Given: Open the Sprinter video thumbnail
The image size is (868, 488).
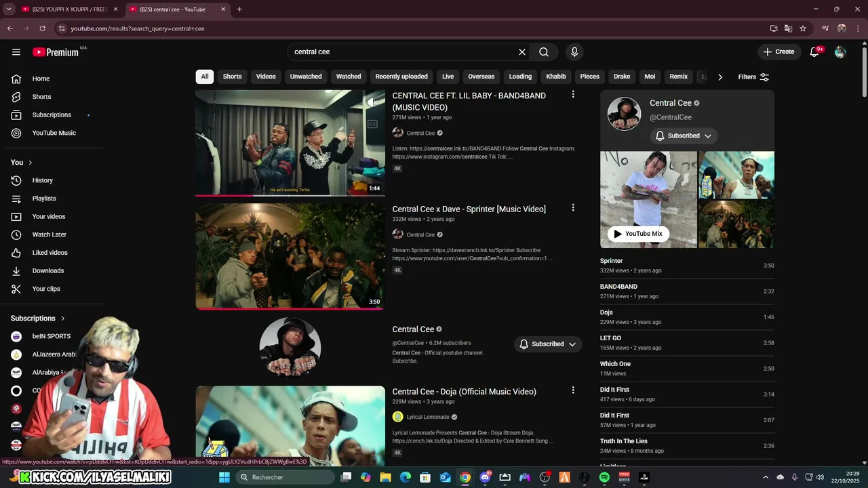Looking at the screenshot, I should click(290, 256).
